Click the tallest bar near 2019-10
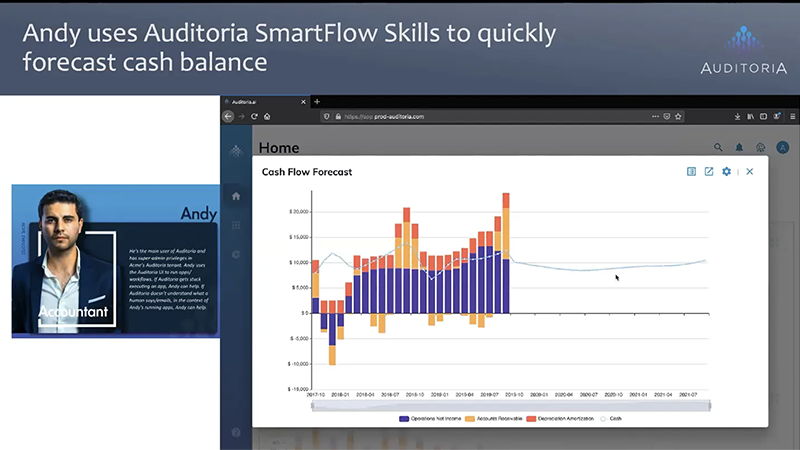Viewport: 800px width, 450px height. coord(506,253)
